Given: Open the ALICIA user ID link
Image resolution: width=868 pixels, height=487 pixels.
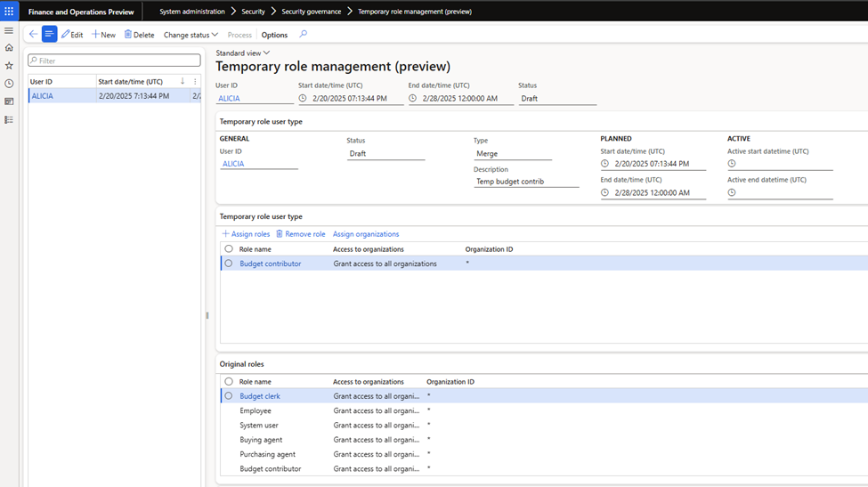Looking at the screenshot, I should click(x=231, y=99).
